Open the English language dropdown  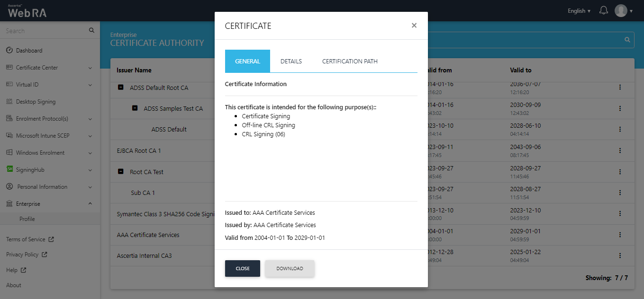tap(579, 11)
